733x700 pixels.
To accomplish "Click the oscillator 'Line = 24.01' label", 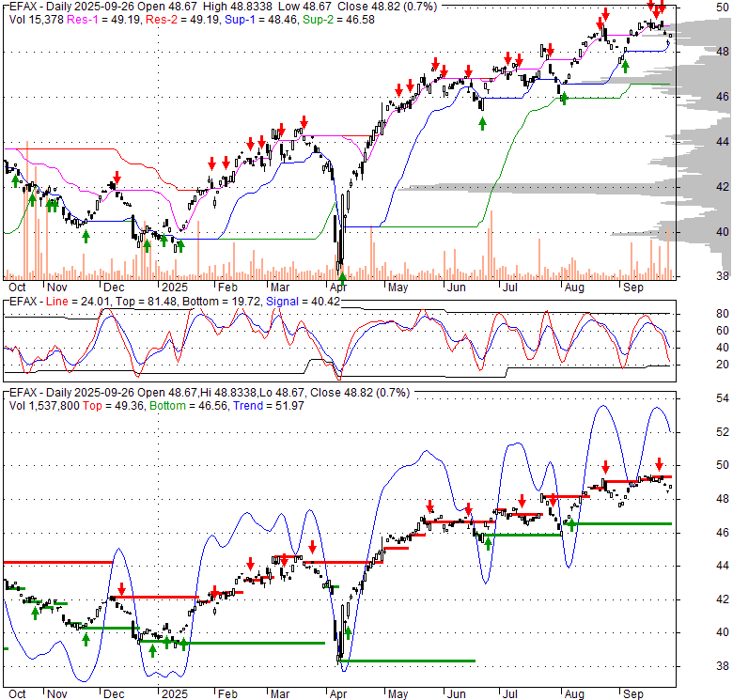I will point(79,302).
